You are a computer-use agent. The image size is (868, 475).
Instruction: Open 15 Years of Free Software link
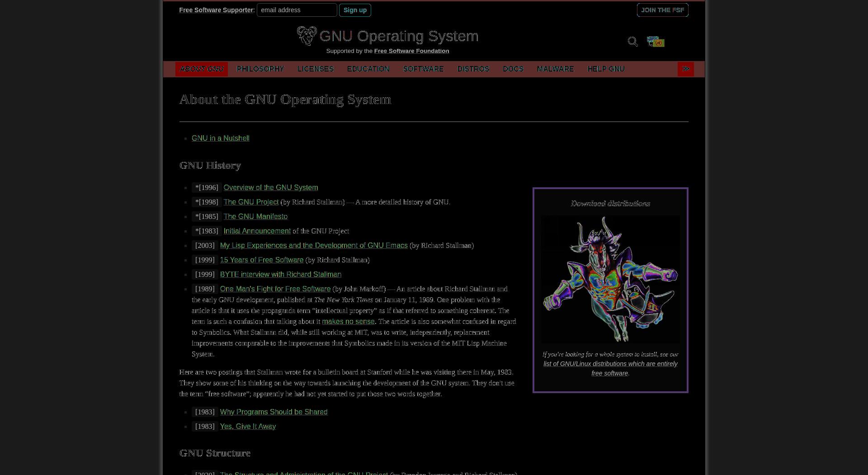click(x=262, y=260)
